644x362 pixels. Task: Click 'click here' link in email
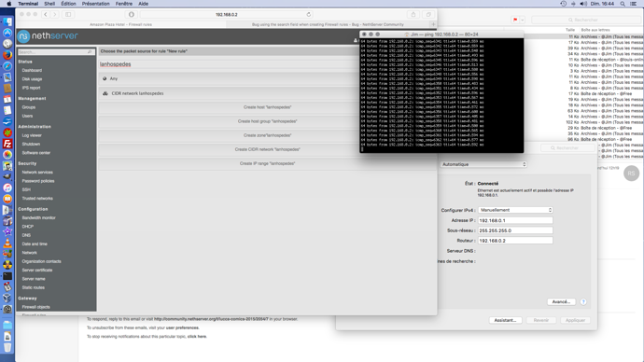click(197, 336)
